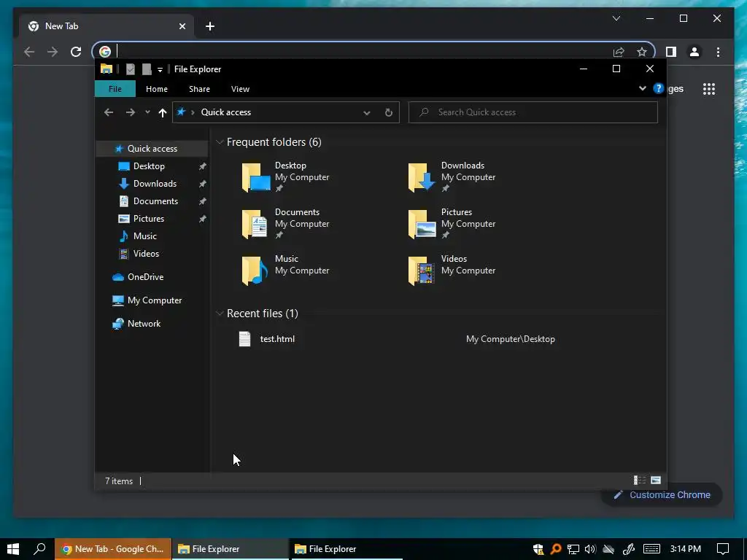
Task: Open the Home ribbon tab
Action: click(x=157, y=89)
